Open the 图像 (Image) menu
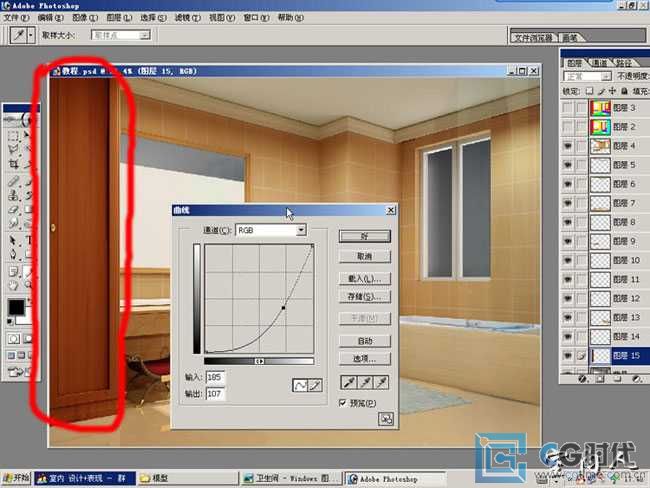The width and height of the screenshot is (650, 488). (85, 18)
